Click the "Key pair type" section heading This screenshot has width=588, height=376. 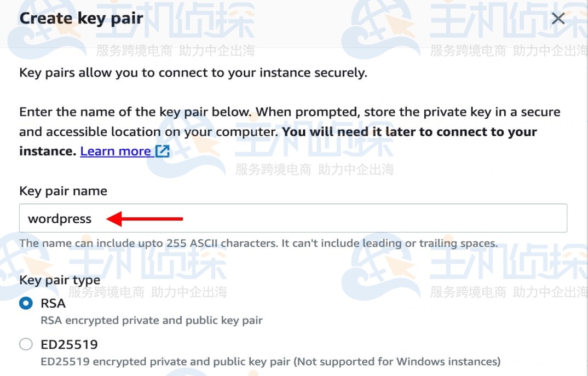(x=60, y=280)
